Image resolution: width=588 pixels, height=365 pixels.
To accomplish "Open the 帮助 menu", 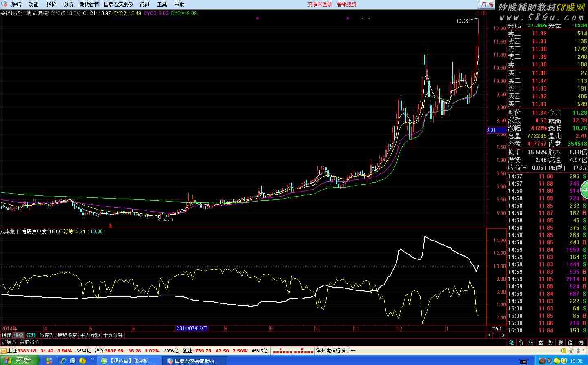I will [x=179, y=4].
